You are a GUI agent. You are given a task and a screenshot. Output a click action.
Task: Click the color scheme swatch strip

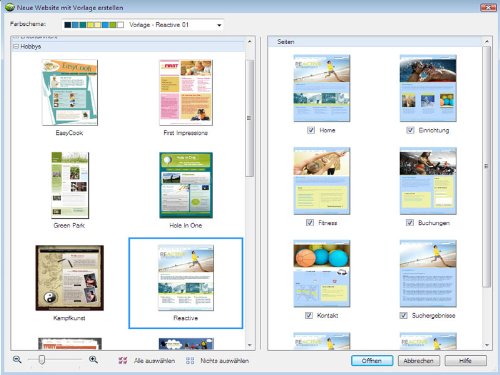94,25
